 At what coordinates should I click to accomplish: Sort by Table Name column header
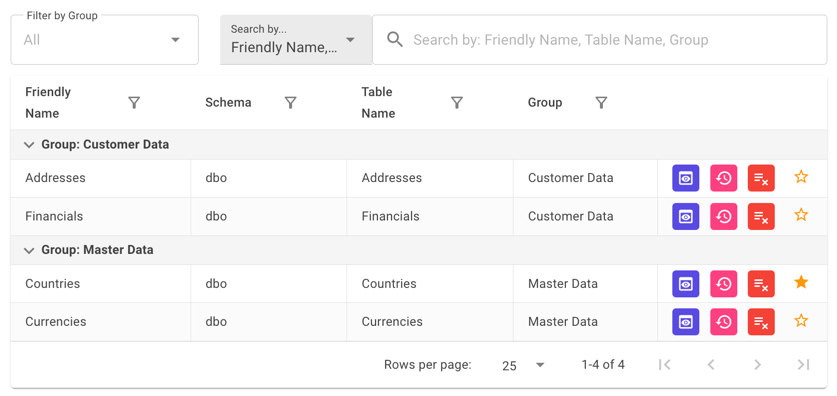coord(378,102)
